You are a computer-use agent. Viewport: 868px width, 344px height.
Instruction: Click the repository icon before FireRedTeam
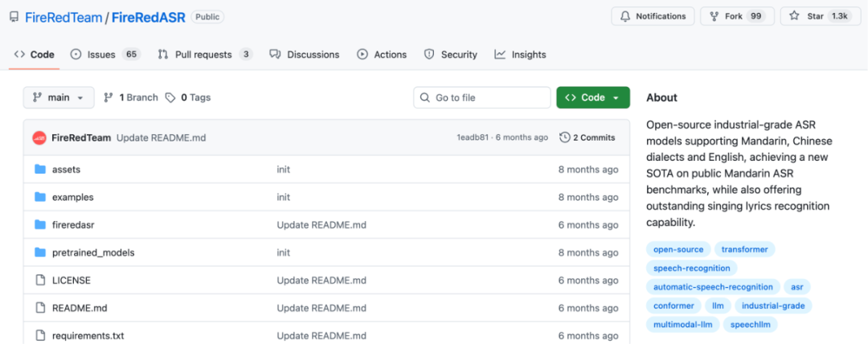click(x=14, y=17)
